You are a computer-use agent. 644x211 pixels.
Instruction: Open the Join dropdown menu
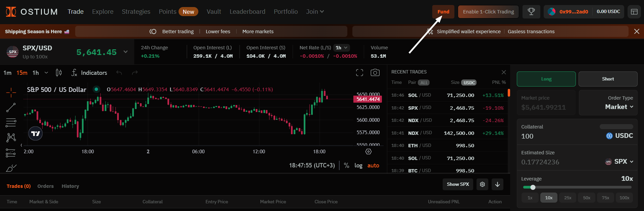[x=315, y=12]
